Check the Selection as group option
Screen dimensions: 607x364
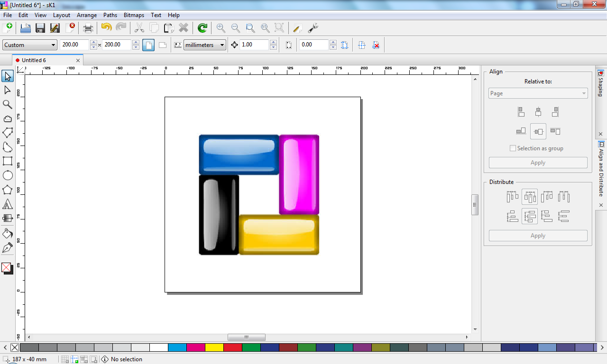[x=513, y=148]
